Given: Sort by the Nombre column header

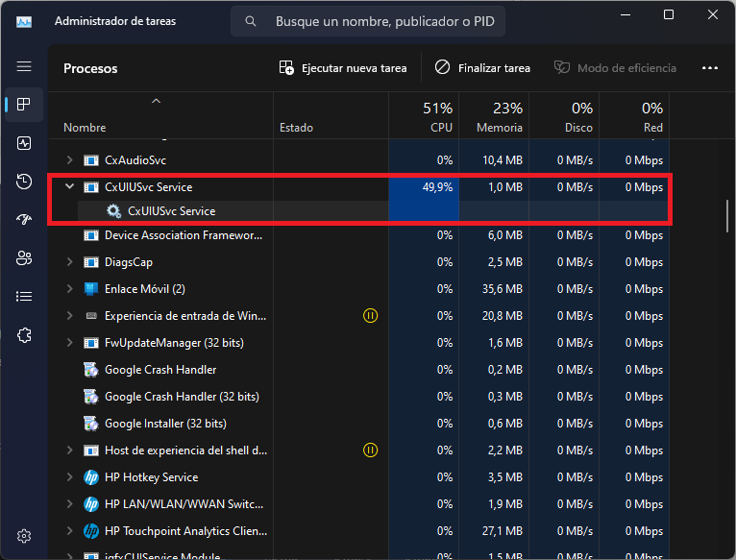Looking at the screenshot, I should coord(160,115).
